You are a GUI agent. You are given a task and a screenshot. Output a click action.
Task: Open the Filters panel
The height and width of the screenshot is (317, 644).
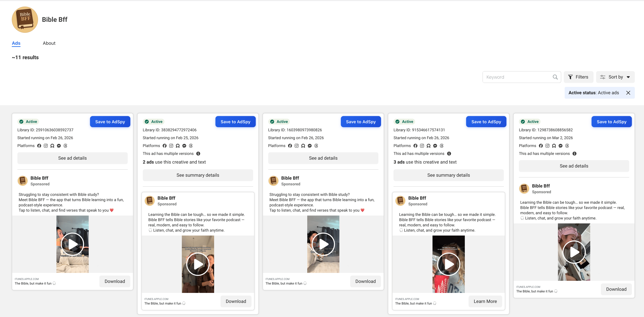pos(578,77)
